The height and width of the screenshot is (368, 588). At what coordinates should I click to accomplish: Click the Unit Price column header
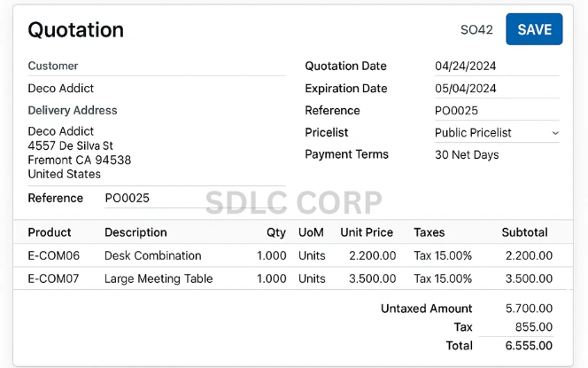point(367,232)
